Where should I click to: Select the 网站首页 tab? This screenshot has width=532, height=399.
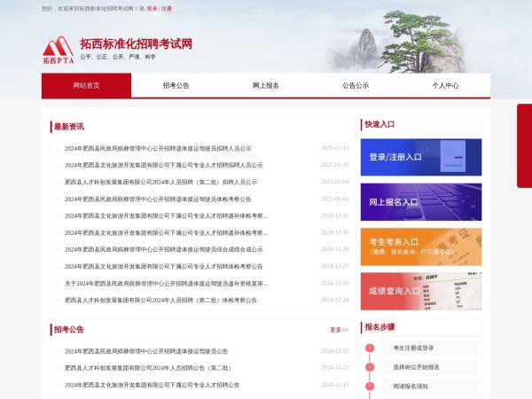click(86, 86)
